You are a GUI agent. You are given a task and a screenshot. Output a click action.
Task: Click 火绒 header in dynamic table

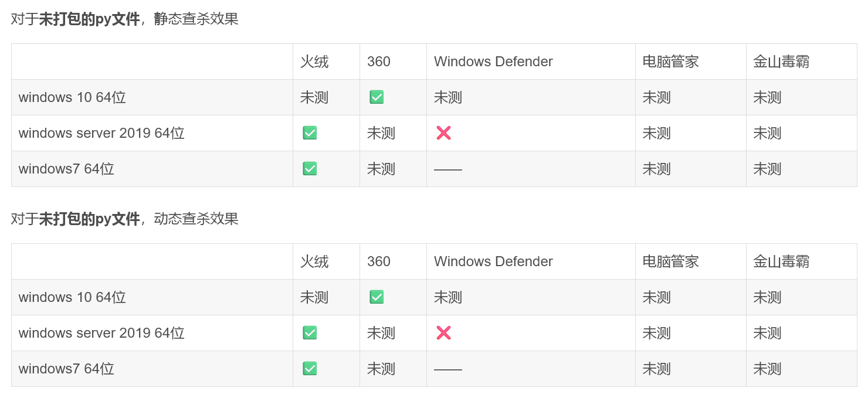click(x=314, y=261)
